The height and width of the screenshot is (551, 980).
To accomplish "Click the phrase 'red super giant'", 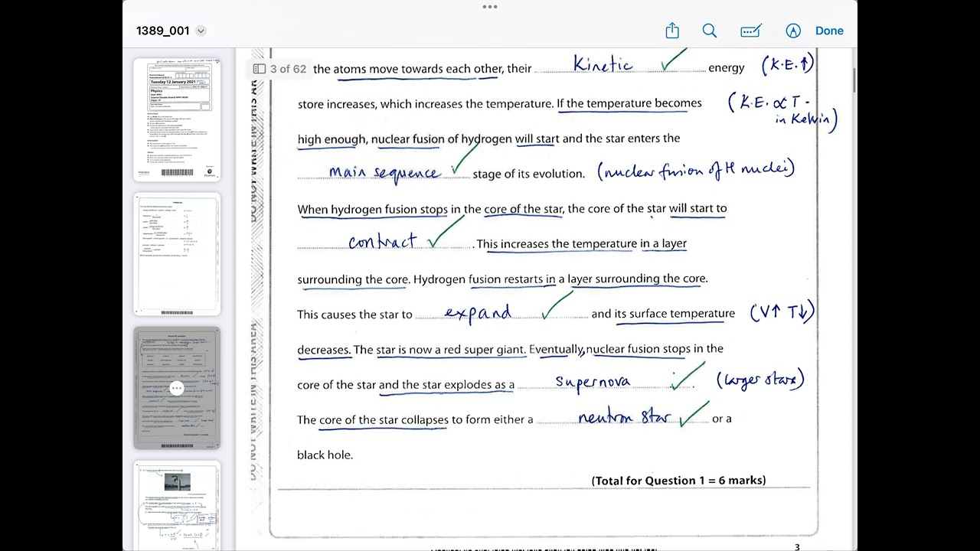I will [x=481, y=350].
